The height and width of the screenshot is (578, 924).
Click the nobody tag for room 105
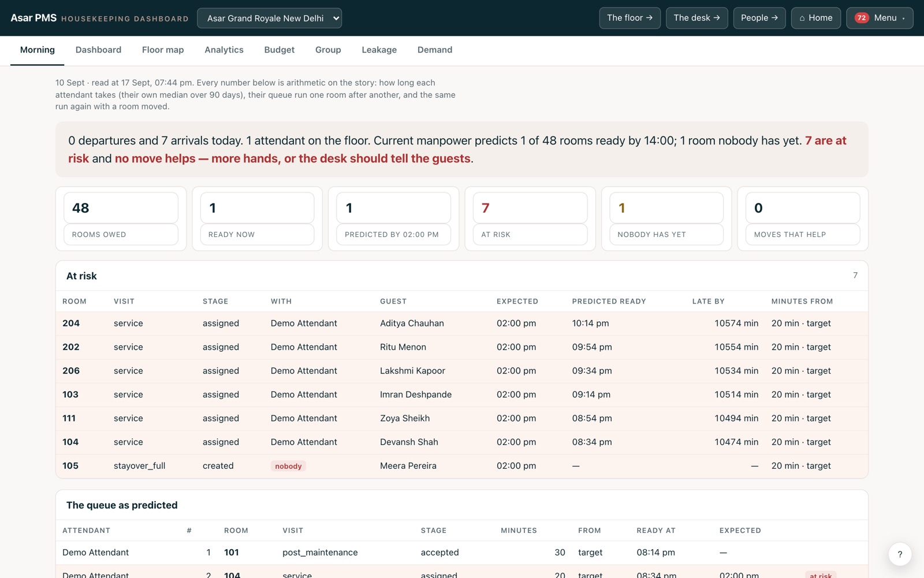pyautogui.click(x=288, y=466)
